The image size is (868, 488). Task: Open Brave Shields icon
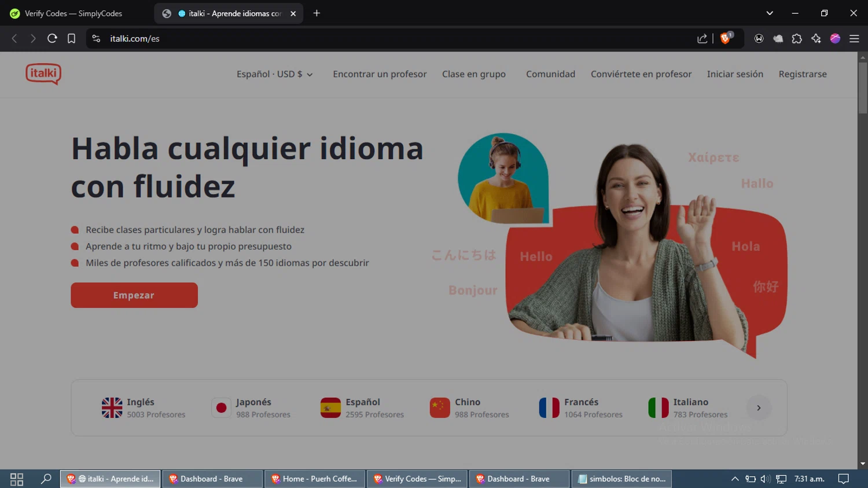726,38
